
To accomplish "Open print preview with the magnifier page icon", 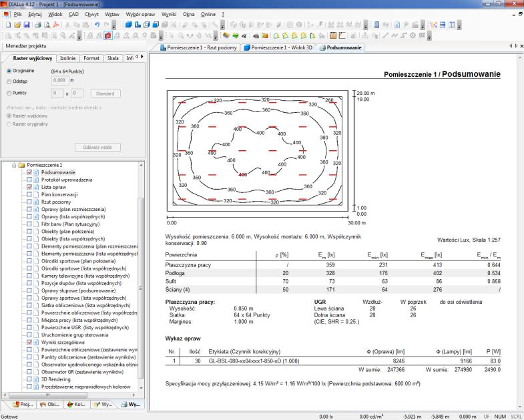I will [47, 25].
